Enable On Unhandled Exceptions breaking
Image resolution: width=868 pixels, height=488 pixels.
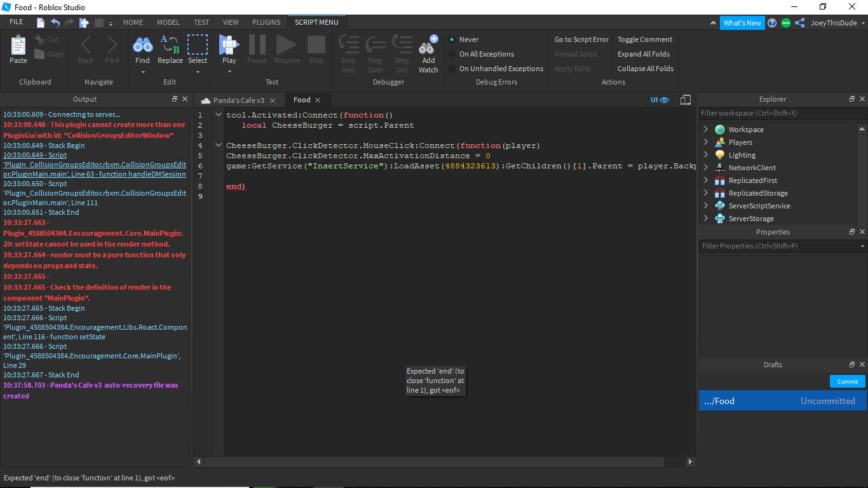[x=501, y=68]
